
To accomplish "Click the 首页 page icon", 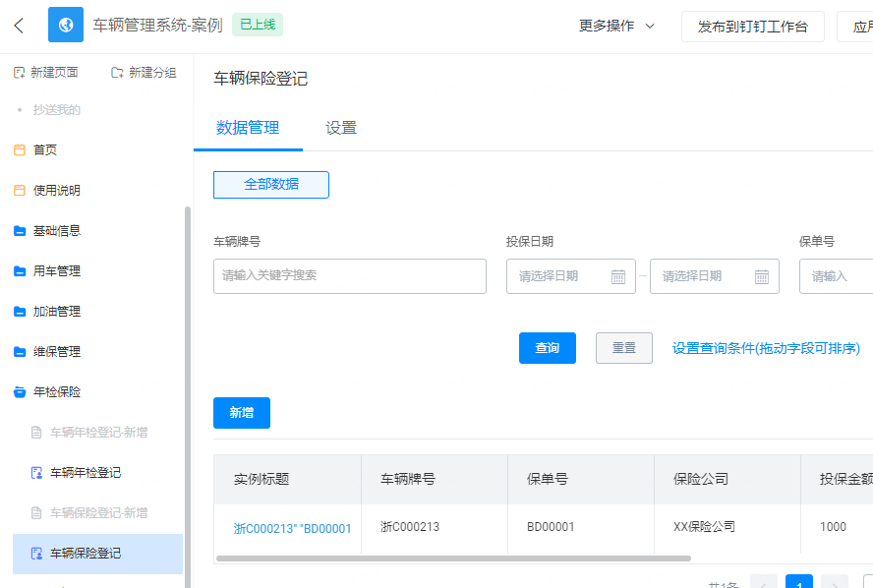I will pyautogui.click(x=20, y=149).
